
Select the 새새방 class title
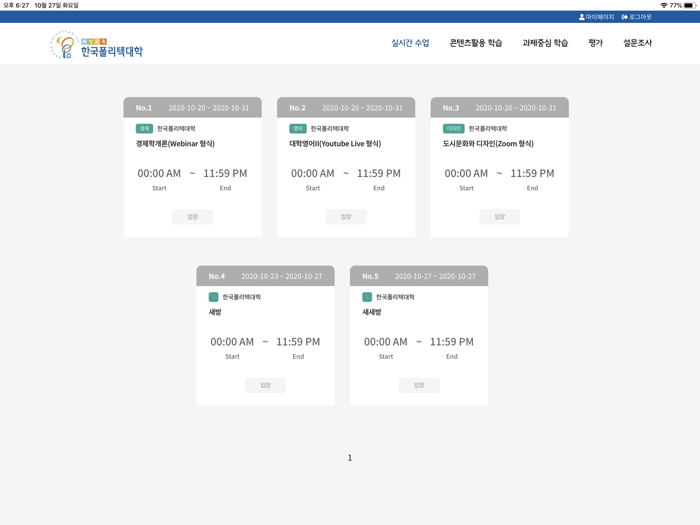pyautogui.click(x=372, y=312)
